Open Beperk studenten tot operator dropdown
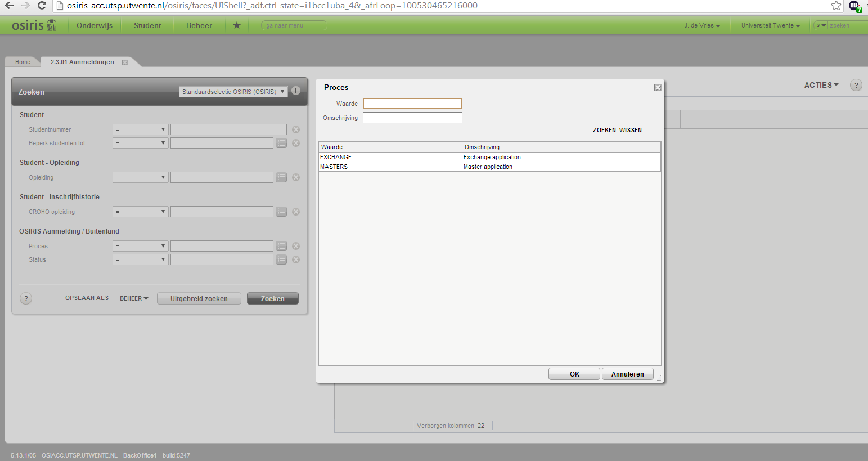Viewport: 868px width, 461px height. (x=140, y=143)
